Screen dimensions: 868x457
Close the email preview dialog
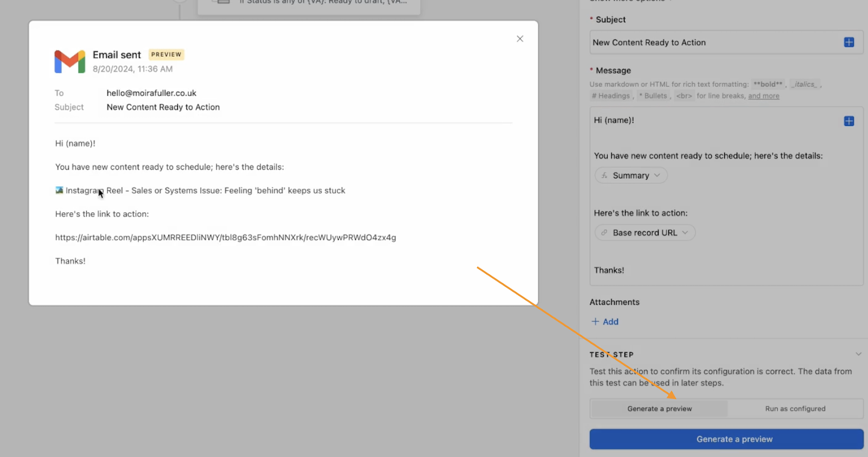pyautogui.click(x=520, y=39)
